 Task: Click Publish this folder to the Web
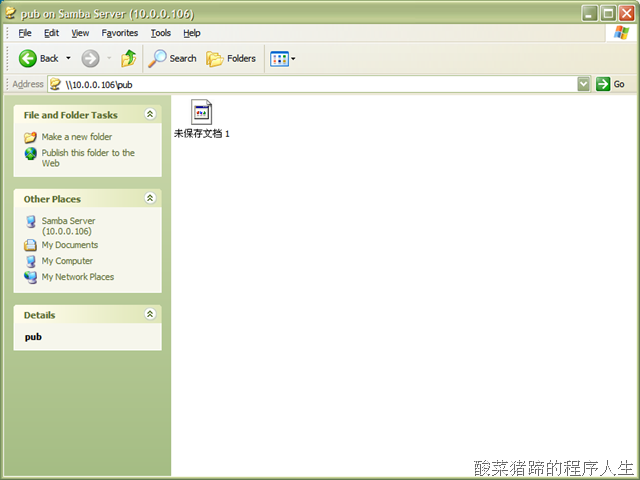[88, 158]
